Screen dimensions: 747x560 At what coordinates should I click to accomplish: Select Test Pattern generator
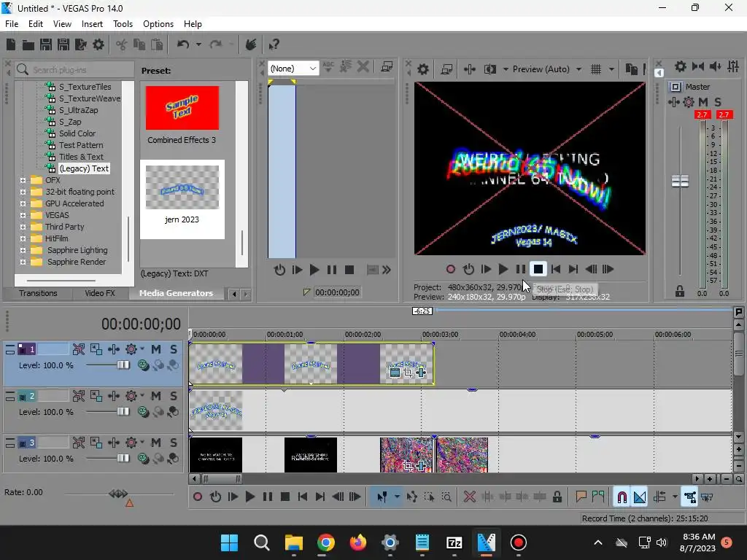point(81,145)
